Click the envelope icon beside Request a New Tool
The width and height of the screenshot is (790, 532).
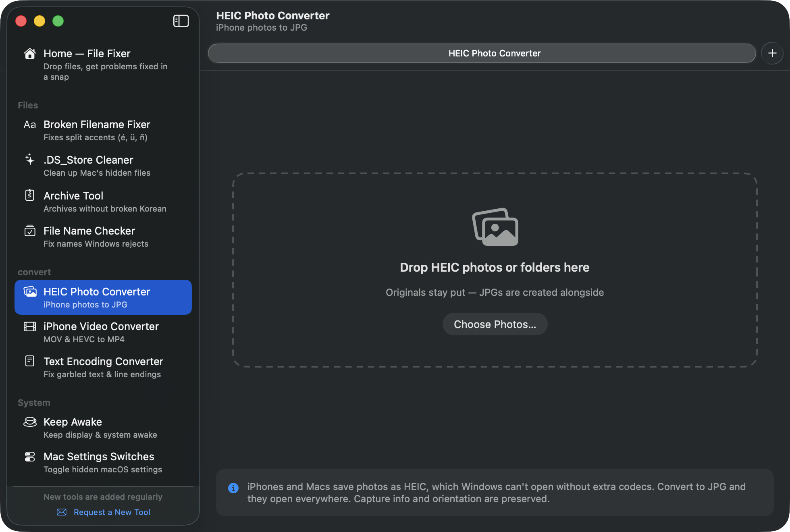coord(62,512)
